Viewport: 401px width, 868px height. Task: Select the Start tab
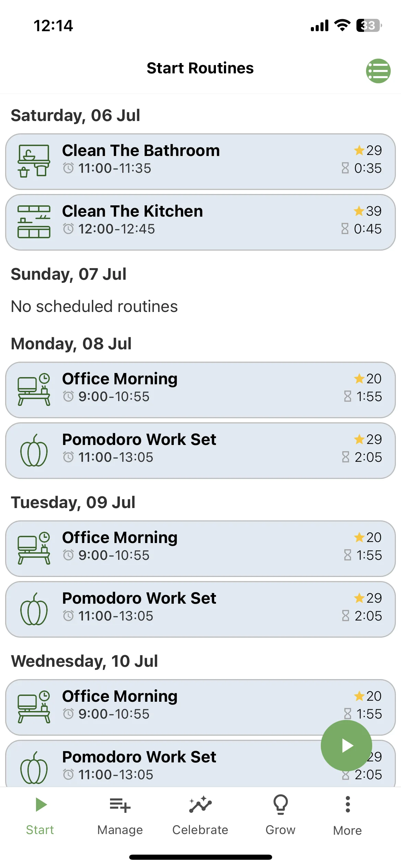coord(40,815)
